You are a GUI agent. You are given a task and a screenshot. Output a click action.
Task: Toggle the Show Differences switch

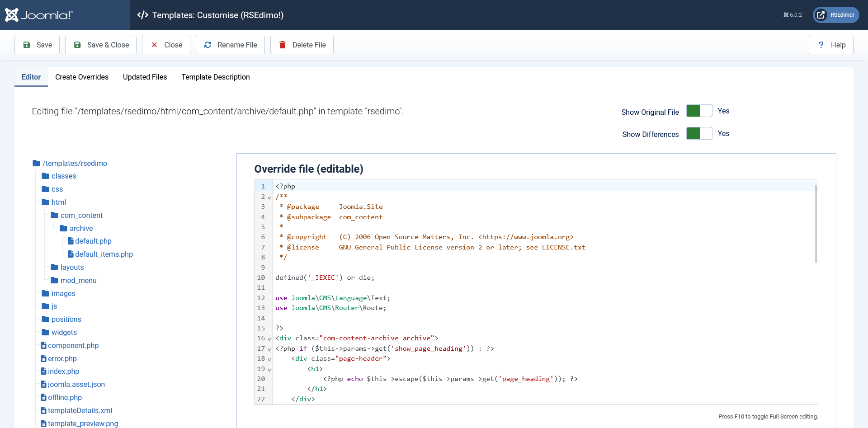pyautogui.click(x=699, y=134)
